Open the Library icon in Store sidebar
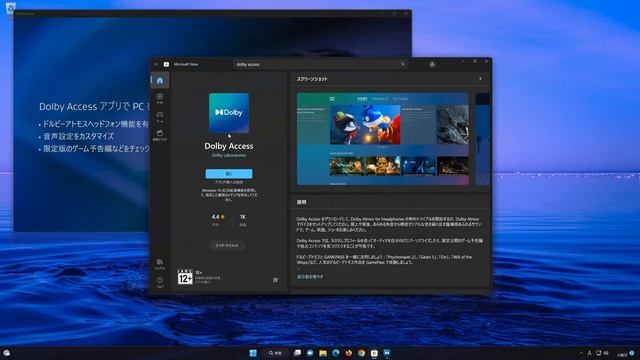This screenshot has width=640, height=360. [x=160, y=264]
